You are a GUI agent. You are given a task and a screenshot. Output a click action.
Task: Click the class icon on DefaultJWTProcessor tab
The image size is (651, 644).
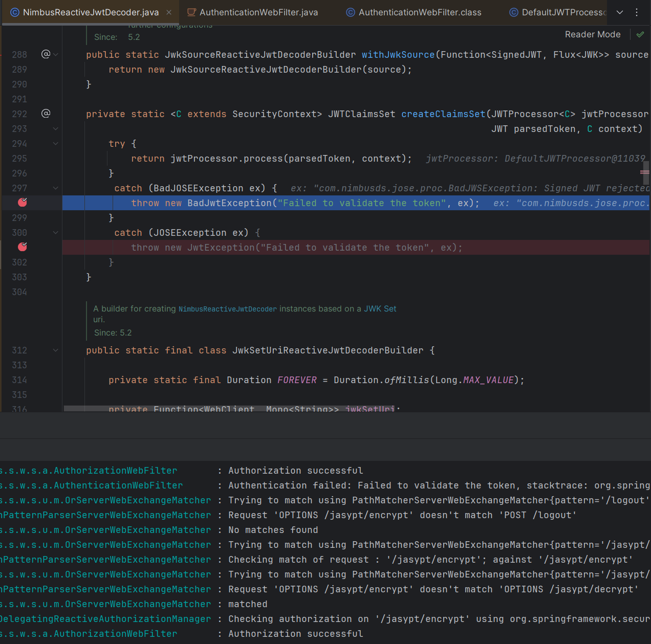pyautogui.click(x=513, y=12)
